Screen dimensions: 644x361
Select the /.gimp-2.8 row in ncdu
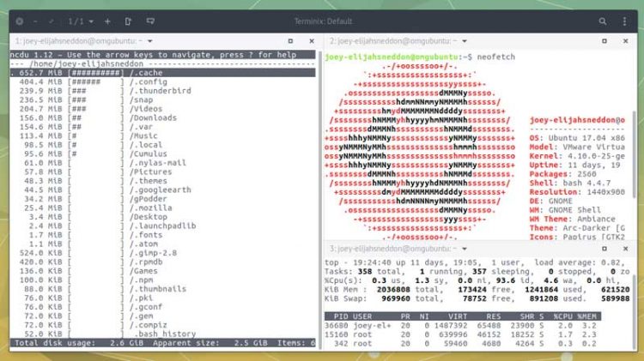pyautogui.click(x=163, y=253)
